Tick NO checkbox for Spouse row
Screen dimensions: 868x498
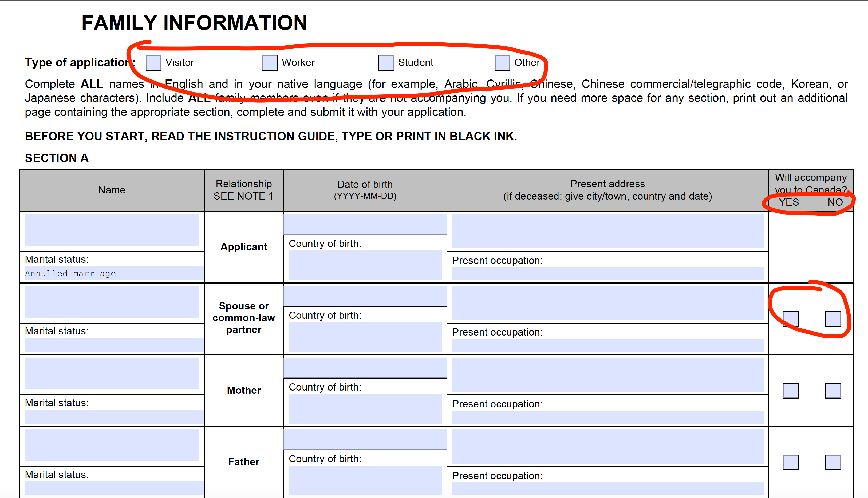point(833,319)
